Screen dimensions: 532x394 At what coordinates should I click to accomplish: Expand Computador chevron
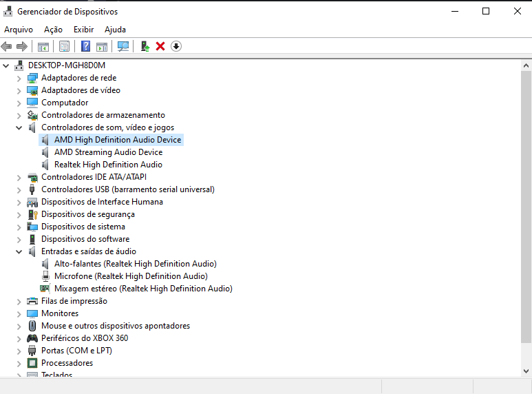(19, 103)
